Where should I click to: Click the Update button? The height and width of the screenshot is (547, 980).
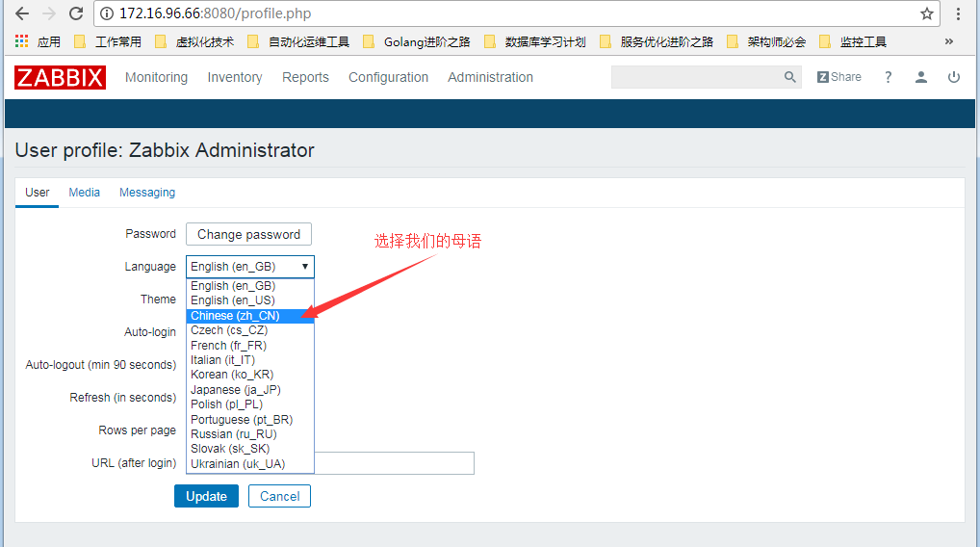[206, 496]
